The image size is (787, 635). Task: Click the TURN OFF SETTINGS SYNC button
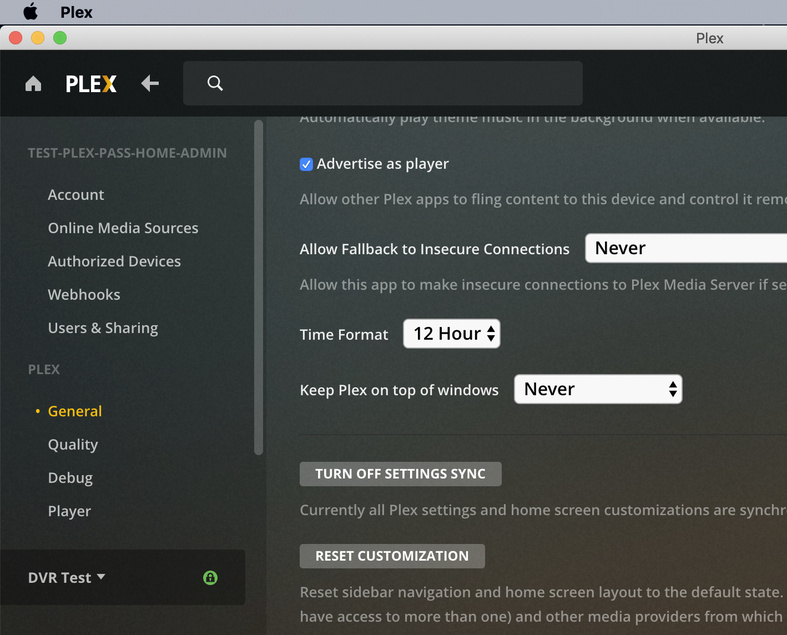click(401, 474)
